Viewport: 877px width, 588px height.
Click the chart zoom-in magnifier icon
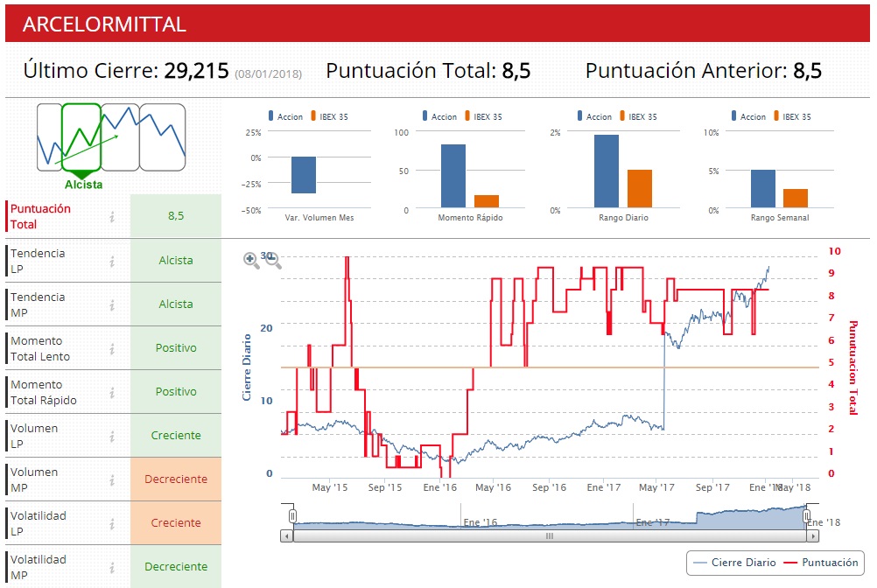251,261
